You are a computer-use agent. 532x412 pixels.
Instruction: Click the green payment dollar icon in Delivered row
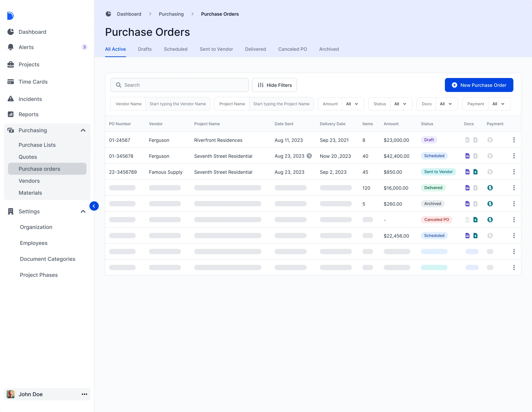point(490,188)
